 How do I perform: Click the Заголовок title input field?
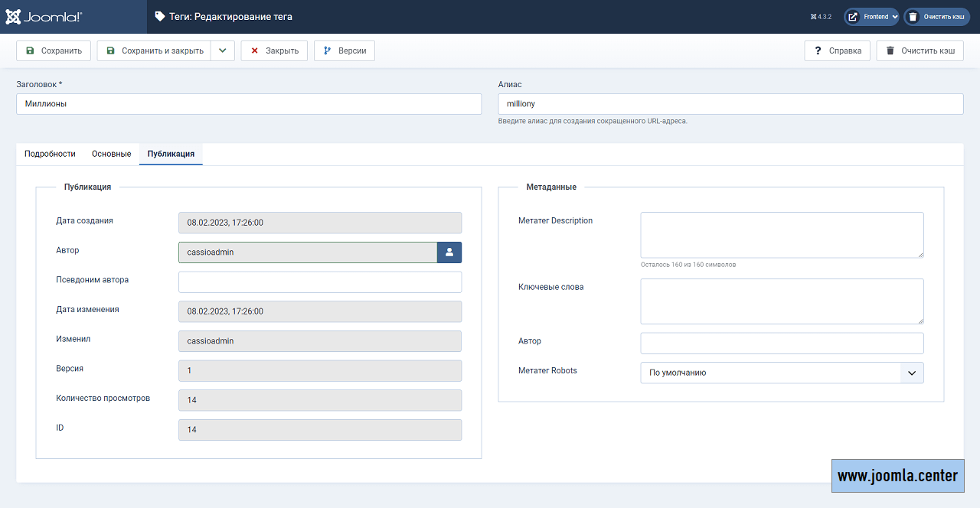249,104
